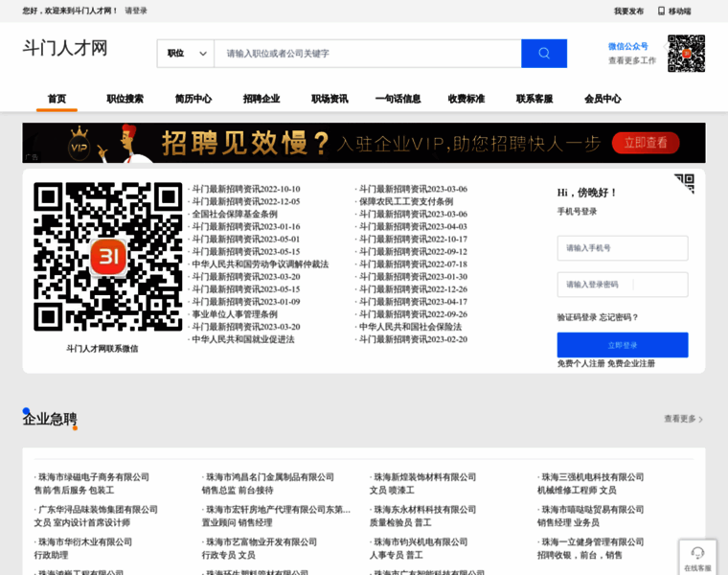Click the 请输入登录密码 password field
728x575 pixels.
[x=623, y=285]
